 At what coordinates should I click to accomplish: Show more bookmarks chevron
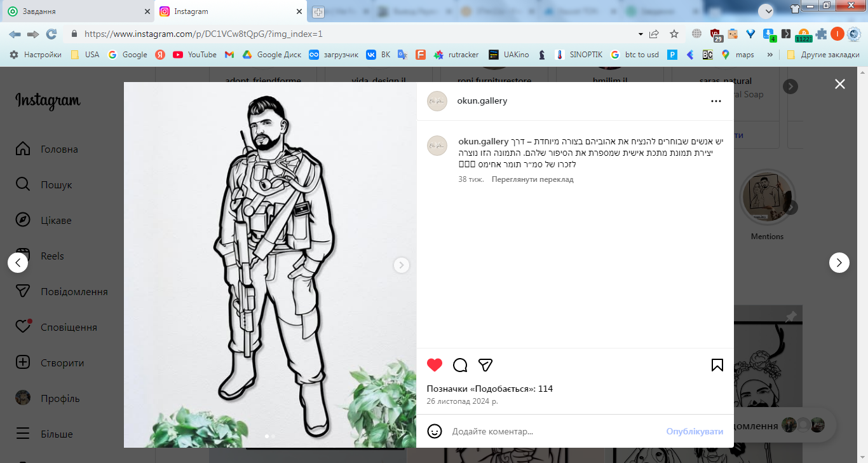(x=770, y=55)
